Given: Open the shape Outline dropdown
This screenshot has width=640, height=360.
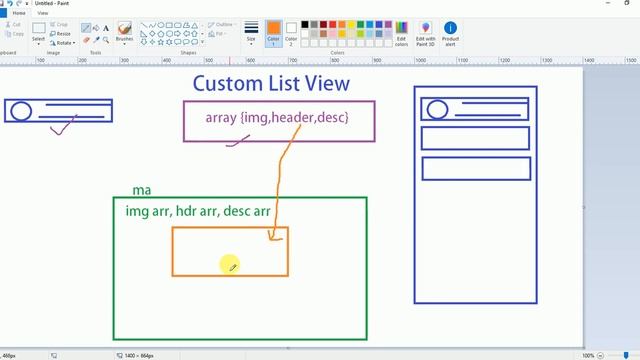Looking at the screenshot, I should [x=222, y=24].
